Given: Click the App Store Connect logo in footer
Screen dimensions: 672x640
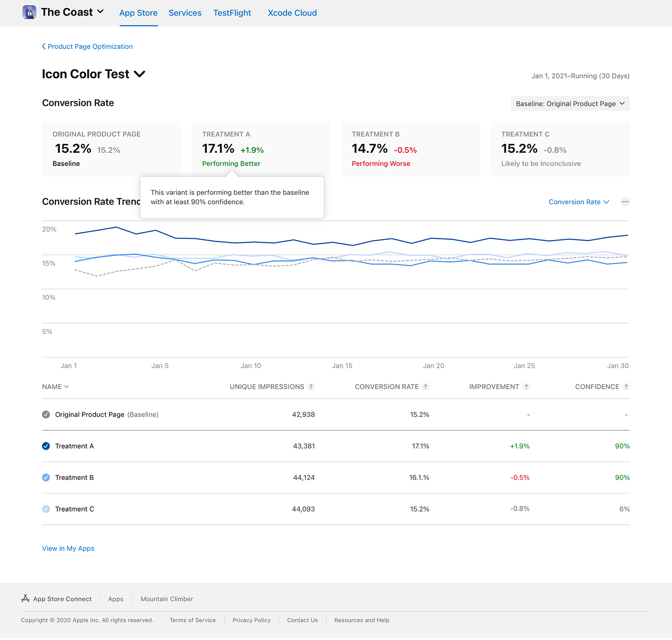Looking at the screenshot, I should [26, 598].
